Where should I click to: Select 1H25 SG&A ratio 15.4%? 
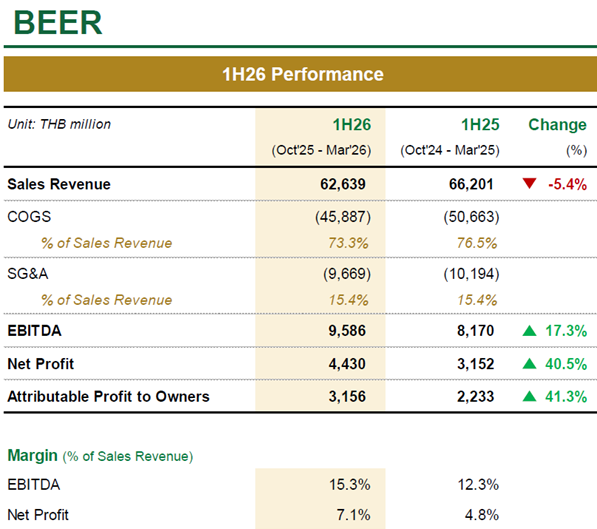[477, 300]
